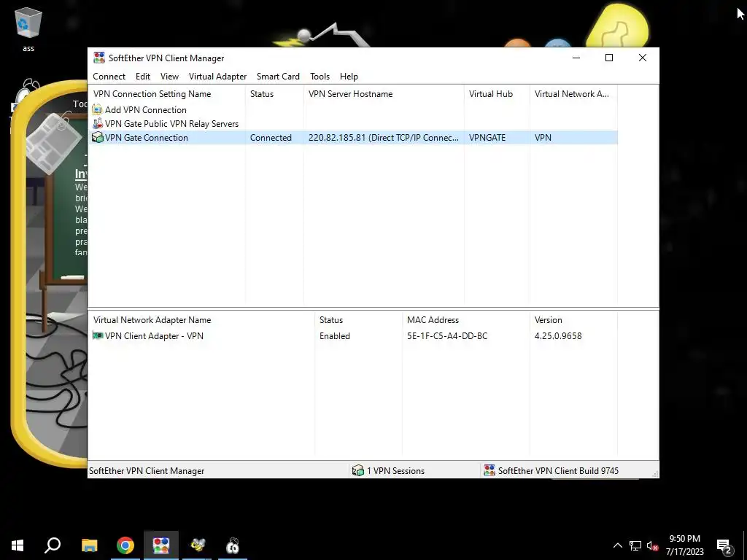Click the SoftEther build icon in status bar
Viewport: 747px width, 560px height.
tap(489, 470)
